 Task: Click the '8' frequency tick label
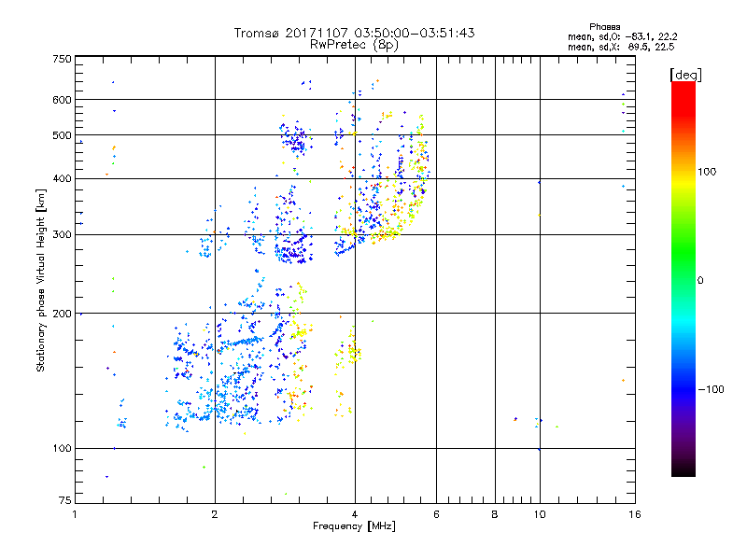coord(495,514)
